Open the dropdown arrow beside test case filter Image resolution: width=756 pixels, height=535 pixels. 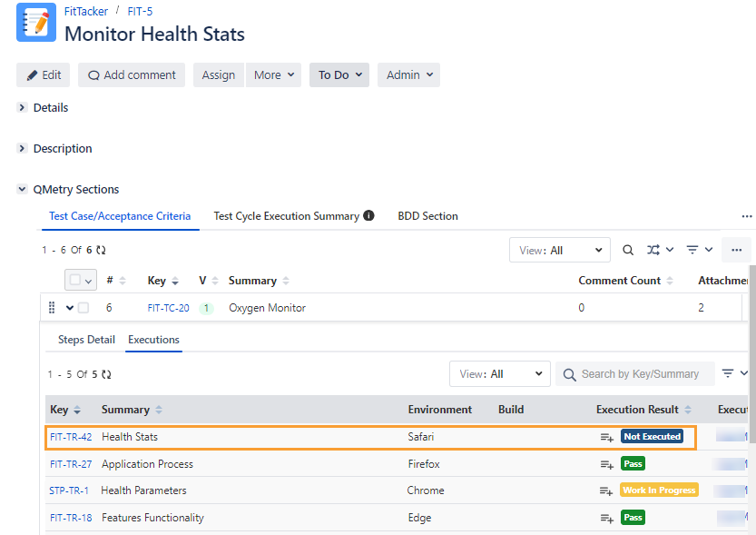pos(709,250)
